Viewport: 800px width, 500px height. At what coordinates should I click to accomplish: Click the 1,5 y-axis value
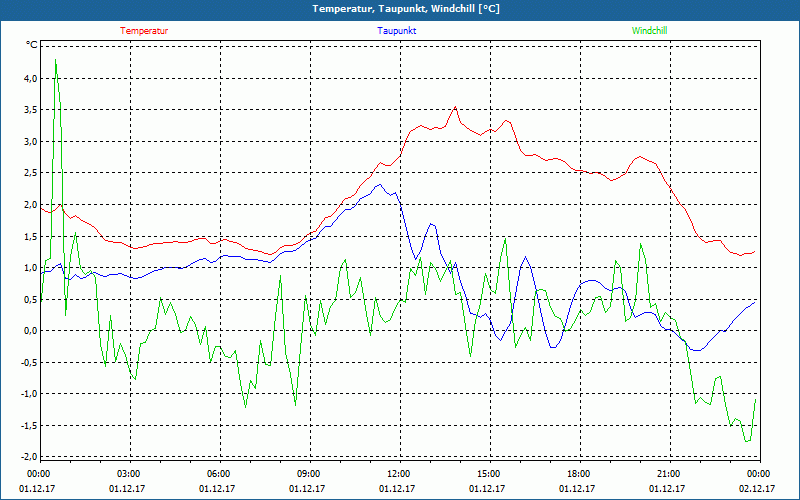point(30,236)
